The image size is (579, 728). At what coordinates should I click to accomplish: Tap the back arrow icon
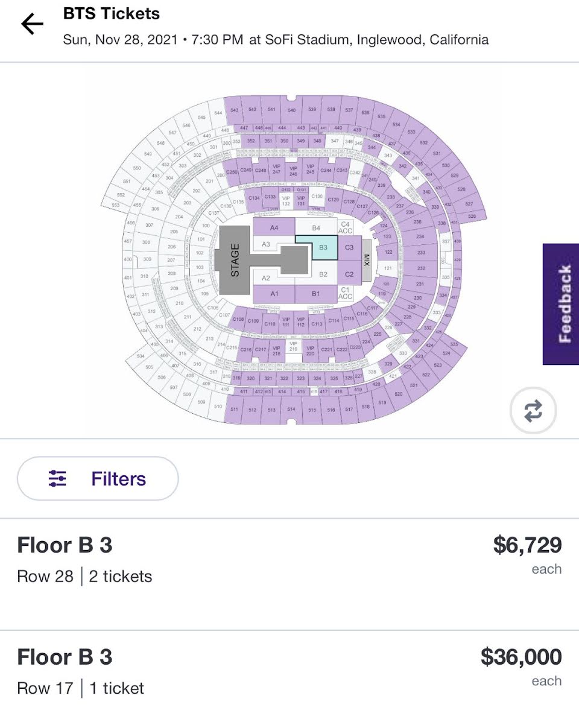coord(33,25)
